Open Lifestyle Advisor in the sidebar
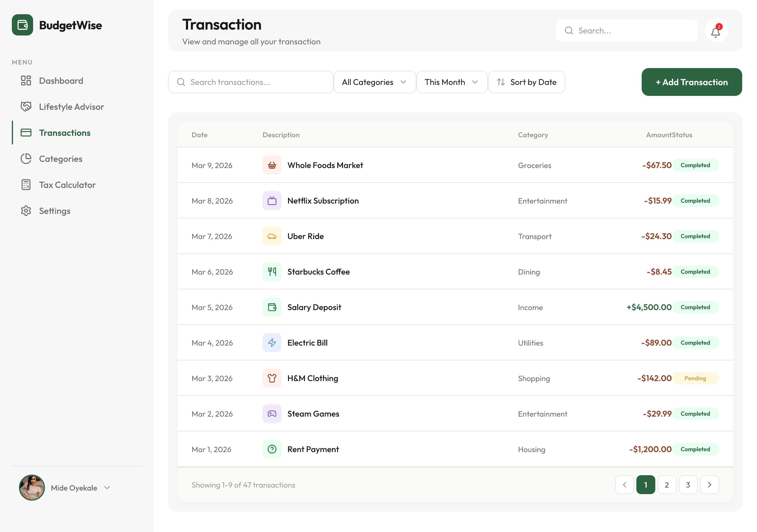757x532 pixels. [71, 107]
